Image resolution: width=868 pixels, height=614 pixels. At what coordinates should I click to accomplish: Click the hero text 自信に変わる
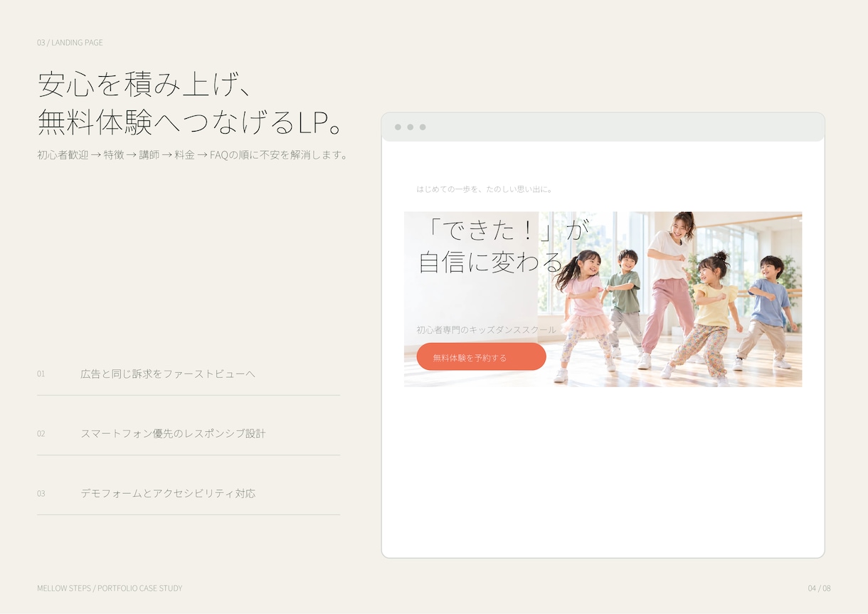(x=491, y=263)
